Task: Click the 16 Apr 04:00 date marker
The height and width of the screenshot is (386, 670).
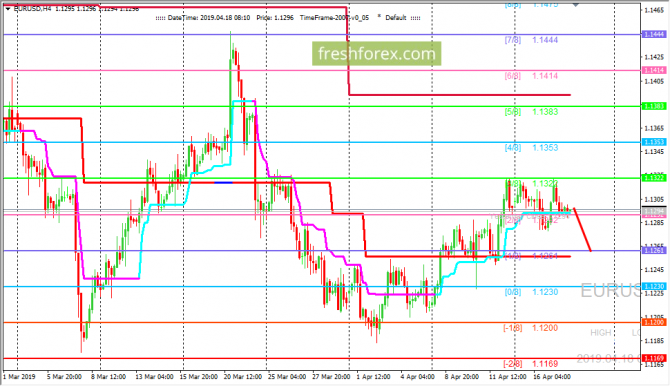Action: (x=552, y=377)
